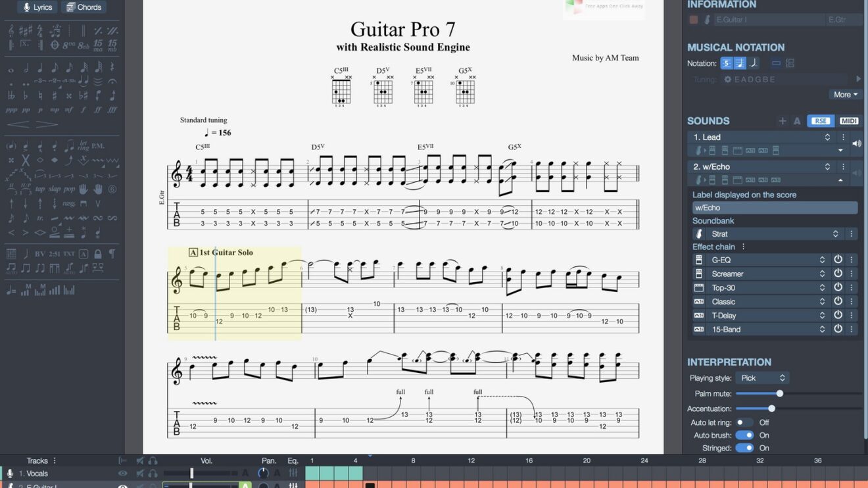Apply the let ring effect
Viewport: 868px width, 488px height.
(84, 145)
